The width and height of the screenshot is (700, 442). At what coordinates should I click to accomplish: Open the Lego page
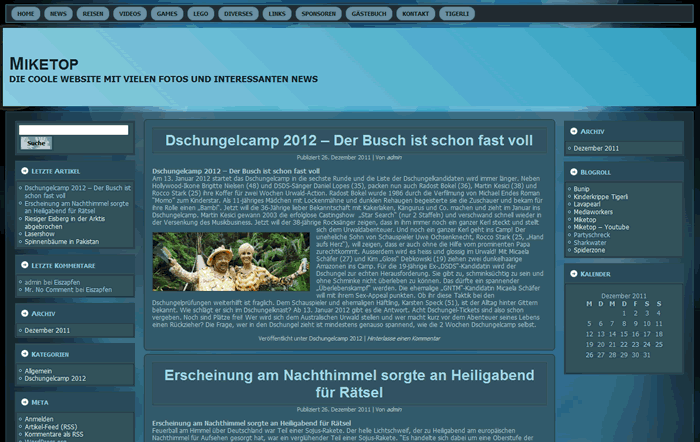pyautogui.click(x=200, y=14)
